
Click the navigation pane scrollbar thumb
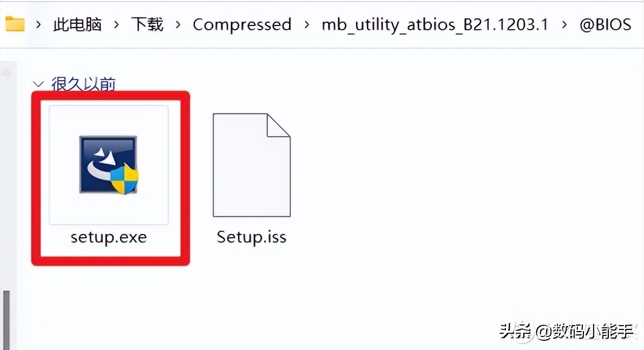coord(7,320)
